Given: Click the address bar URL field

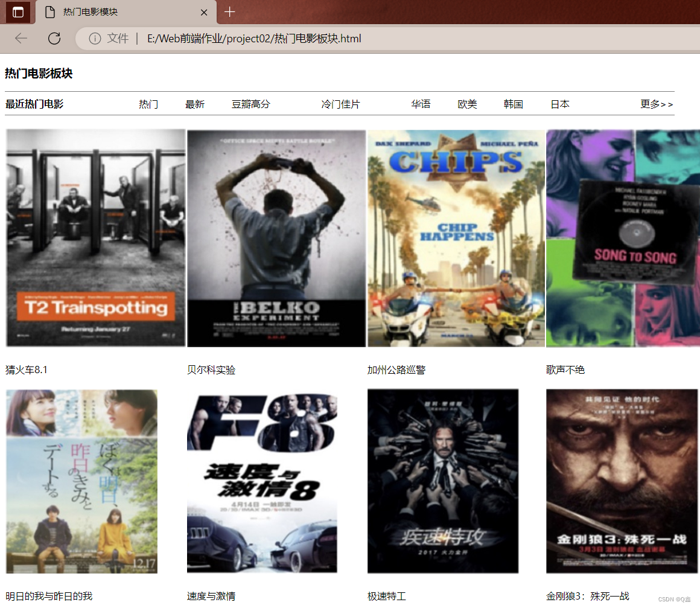Looking at the screenshot, I should 387,39.
